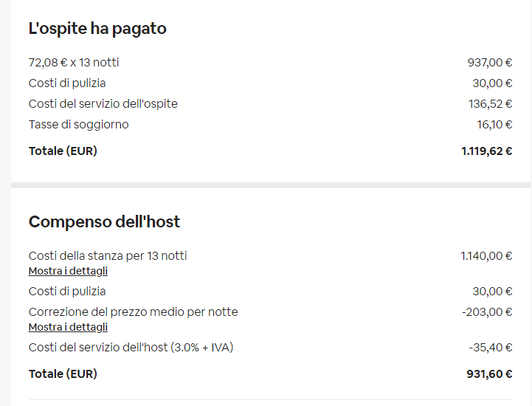Click the -203,00 € correction amount

pyautogui.click(x=487, y=312)
